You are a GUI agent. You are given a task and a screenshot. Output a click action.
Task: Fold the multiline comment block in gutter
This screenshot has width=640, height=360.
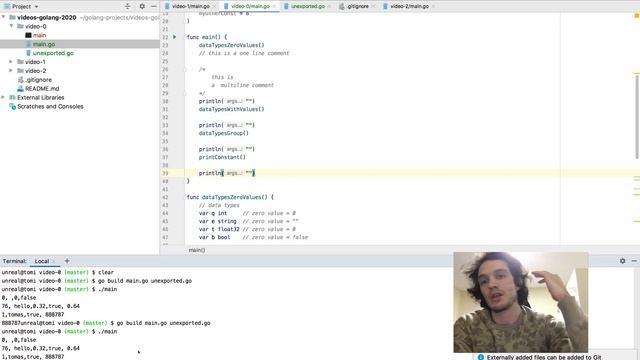(x=184, y=69)
